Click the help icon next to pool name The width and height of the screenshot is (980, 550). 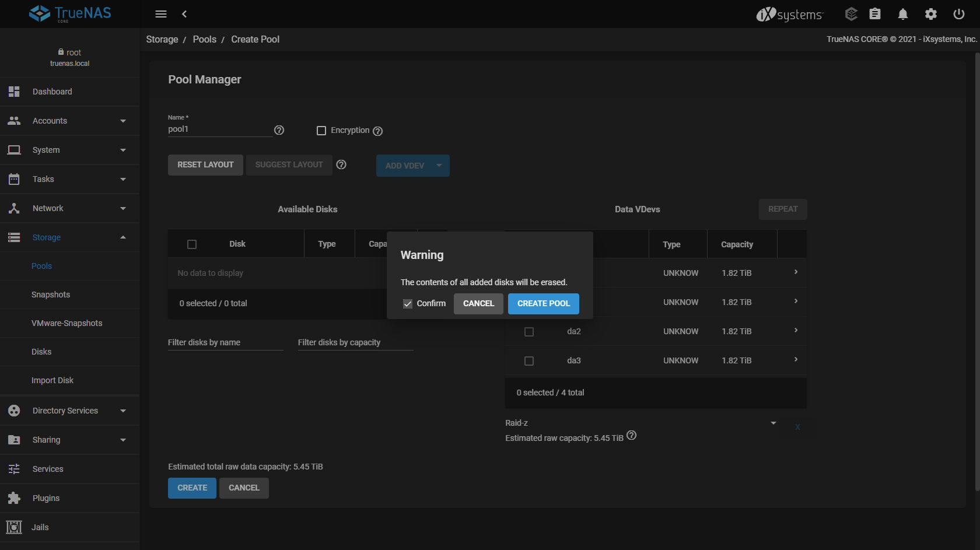[279, 130]
